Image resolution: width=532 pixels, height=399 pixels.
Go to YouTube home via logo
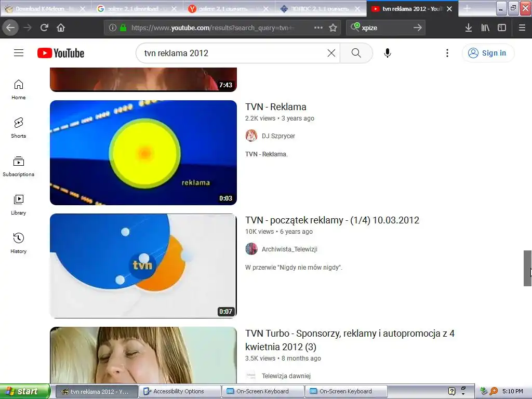tap(61, 53)
